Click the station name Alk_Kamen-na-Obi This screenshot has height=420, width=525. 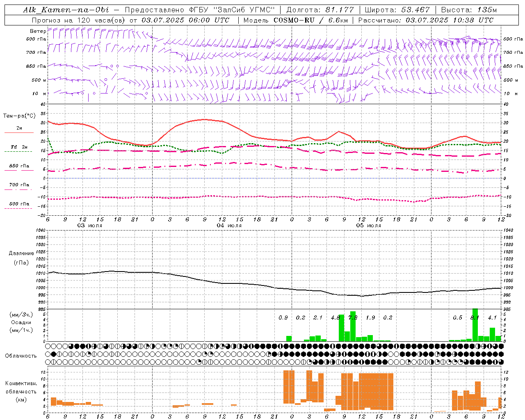tap(66, 10)
